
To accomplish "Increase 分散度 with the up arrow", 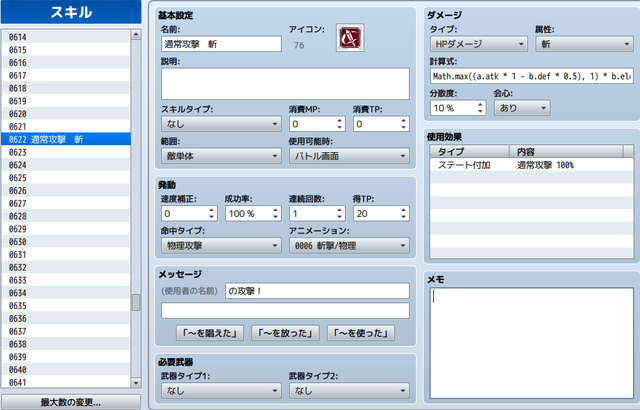I will coord(480,105).
